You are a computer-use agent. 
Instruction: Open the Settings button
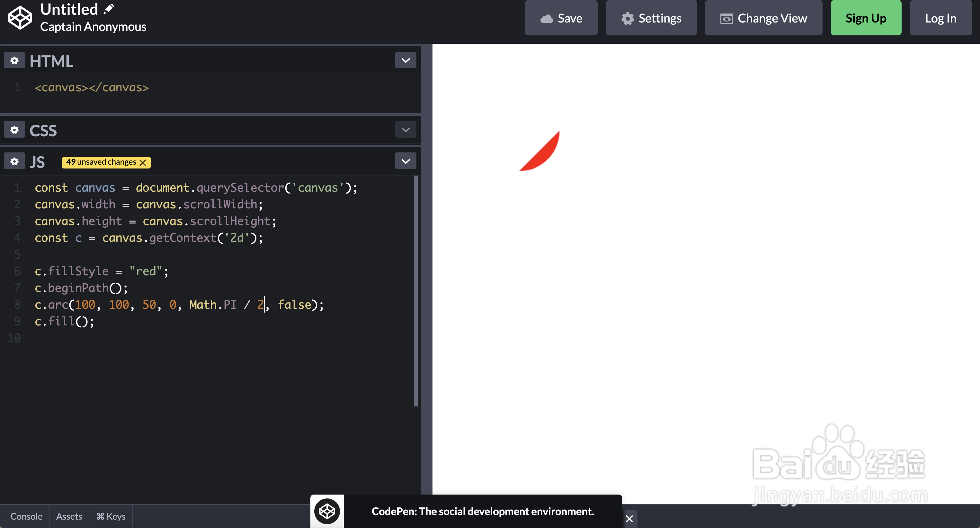(651, 18)
